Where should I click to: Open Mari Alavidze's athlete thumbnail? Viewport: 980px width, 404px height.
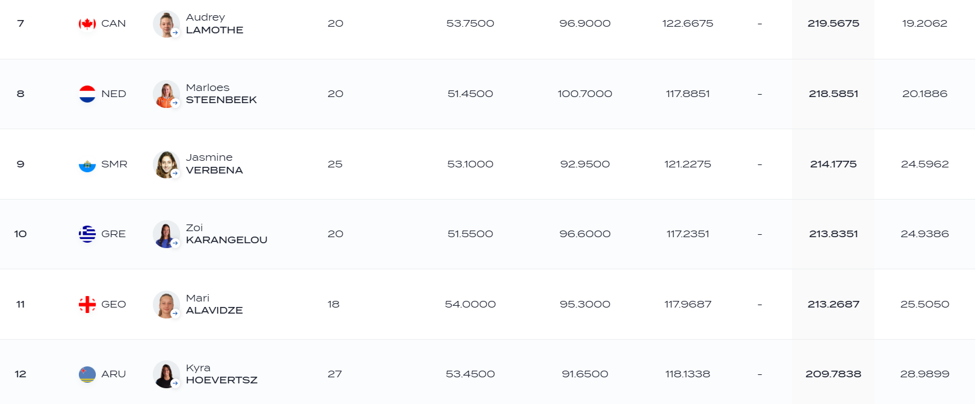point(166,305)
